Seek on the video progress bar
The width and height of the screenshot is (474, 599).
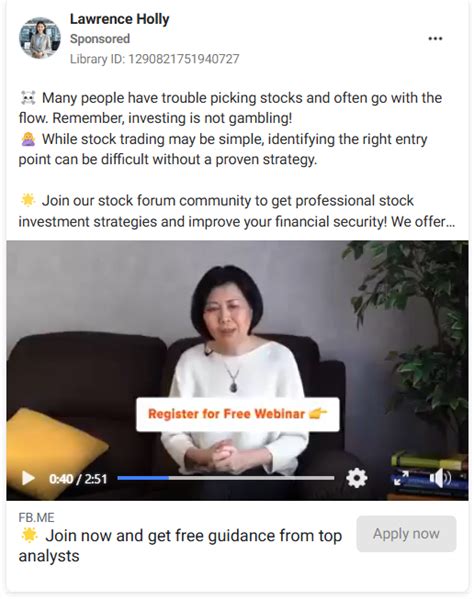pos(226,478)
